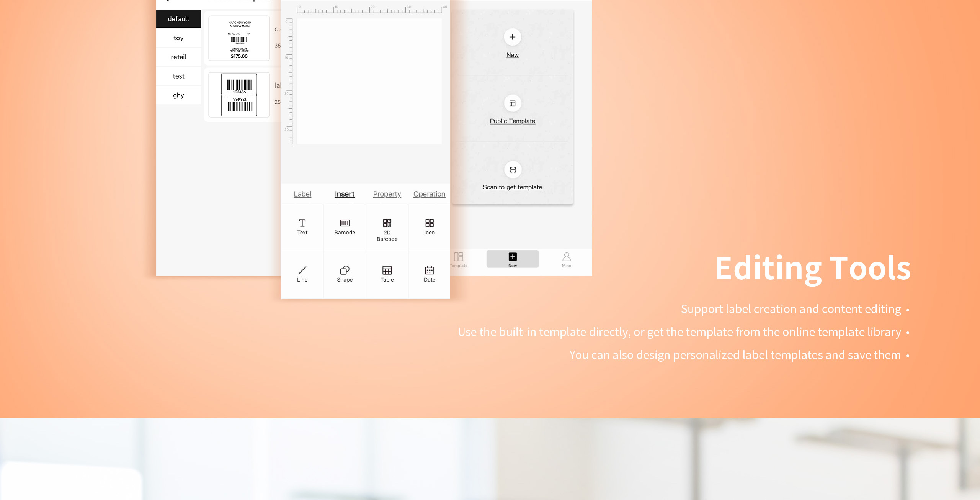
Task: Click the Label tab
Action: pyautogui.click(x=303, y=193)
